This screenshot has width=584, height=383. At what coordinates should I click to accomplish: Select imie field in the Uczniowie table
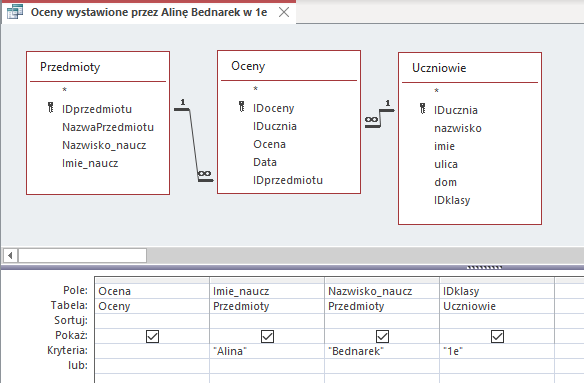point(444,146)
